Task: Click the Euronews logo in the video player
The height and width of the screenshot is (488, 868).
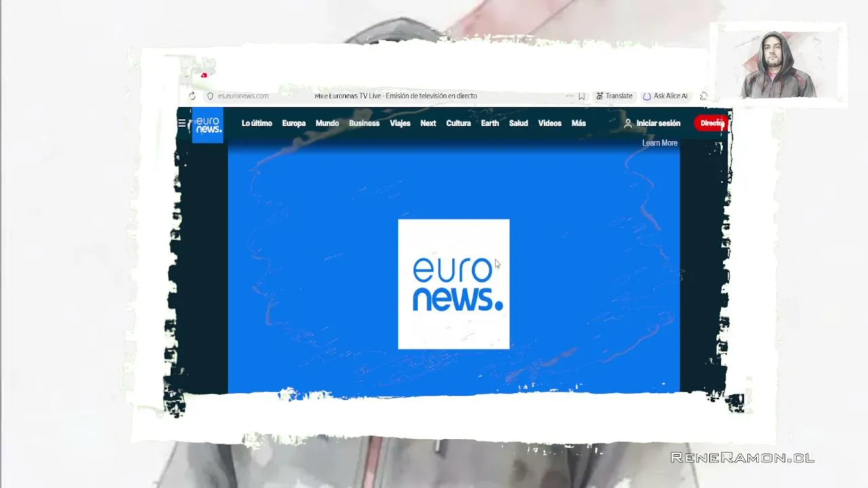Action: pyautogui.click(x=454, y=284)
